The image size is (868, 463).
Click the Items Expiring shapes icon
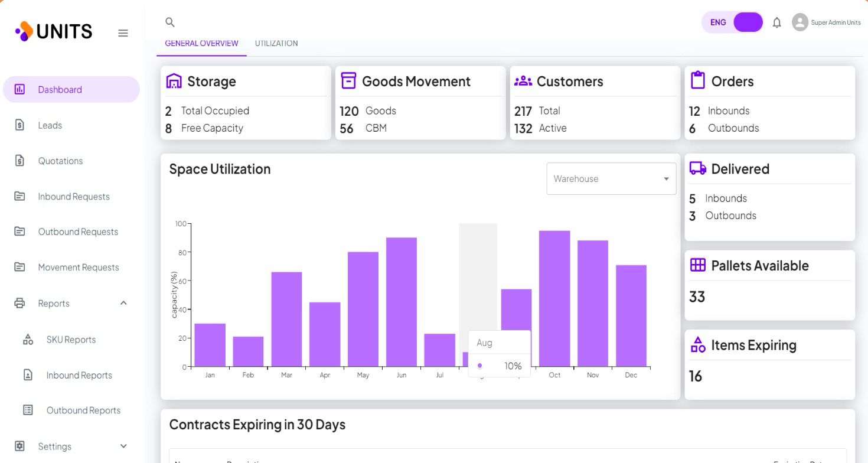tap(698, 344)
